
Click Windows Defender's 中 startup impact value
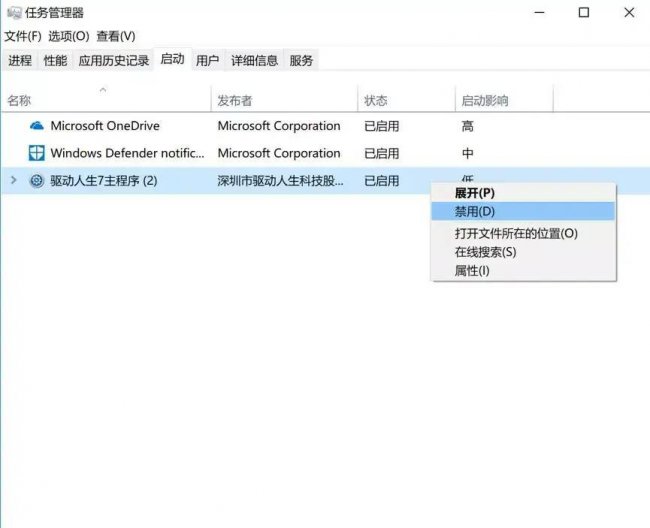pos(468,153)
